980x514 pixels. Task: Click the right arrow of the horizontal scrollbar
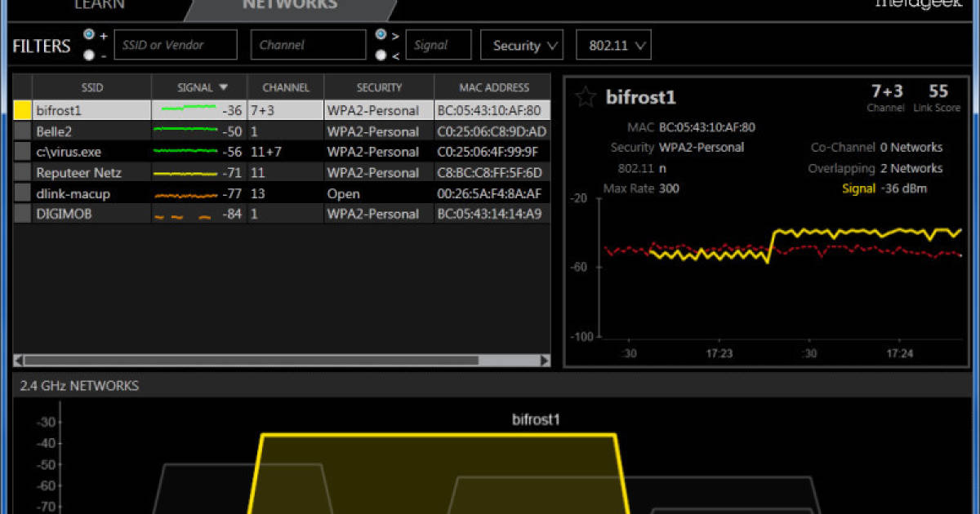pyautogui.click(x=544, y=360)
